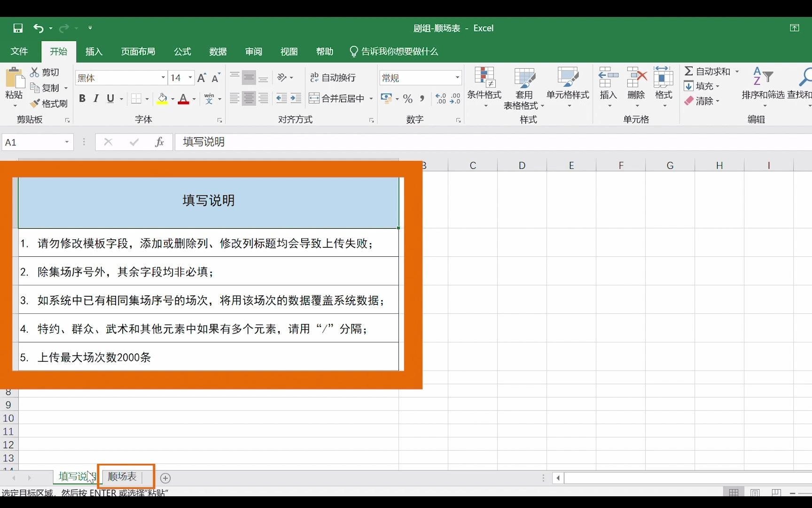The width and height of the screenshot is (812, 508).
Task: Click the Paste clipboard icon
Action: pyautogui.click(x=14, y=78)
